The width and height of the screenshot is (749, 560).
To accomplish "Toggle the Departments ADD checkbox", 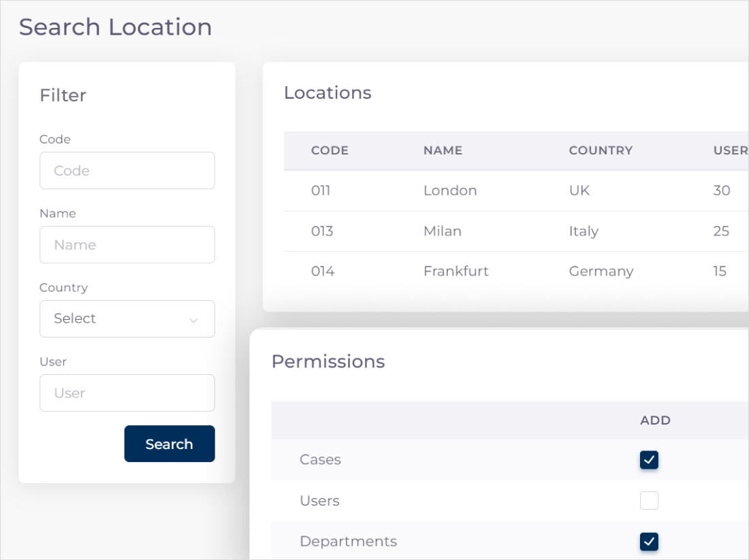I will [x=649, y=542].
